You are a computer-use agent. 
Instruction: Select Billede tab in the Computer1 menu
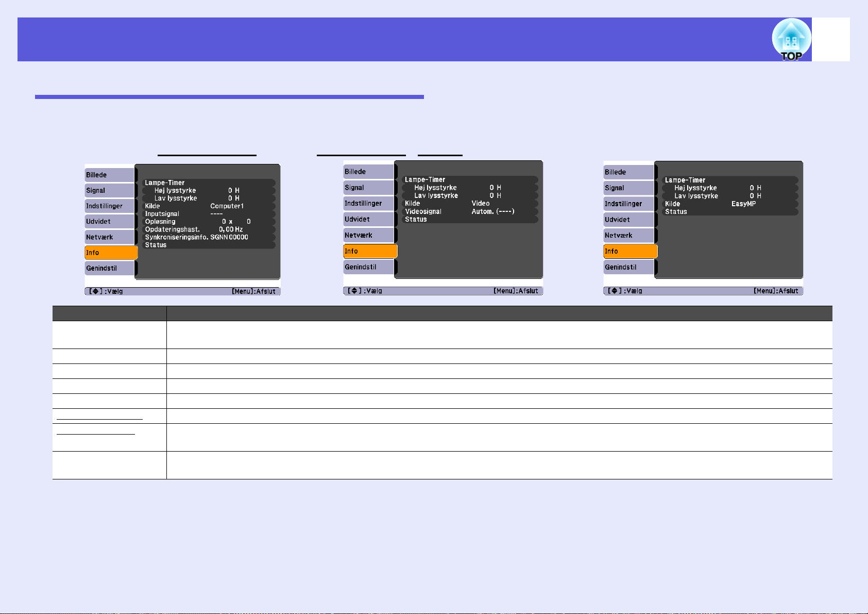point(110,175)
